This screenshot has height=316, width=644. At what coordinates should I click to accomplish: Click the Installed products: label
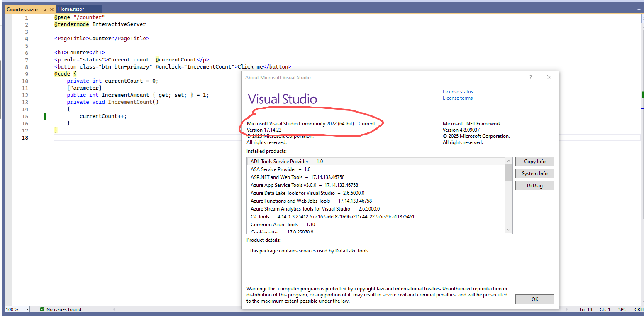tap(266, 151)
